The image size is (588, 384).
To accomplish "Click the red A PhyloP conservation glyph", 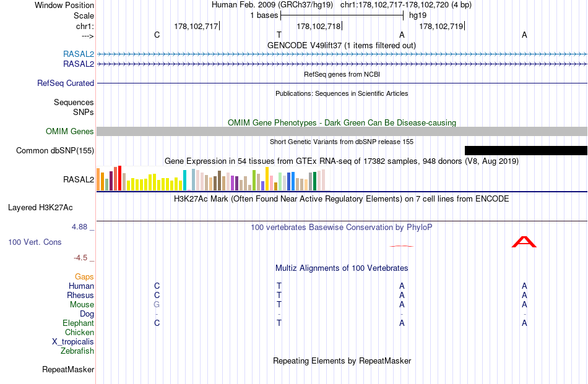I will tap(524, 242).
